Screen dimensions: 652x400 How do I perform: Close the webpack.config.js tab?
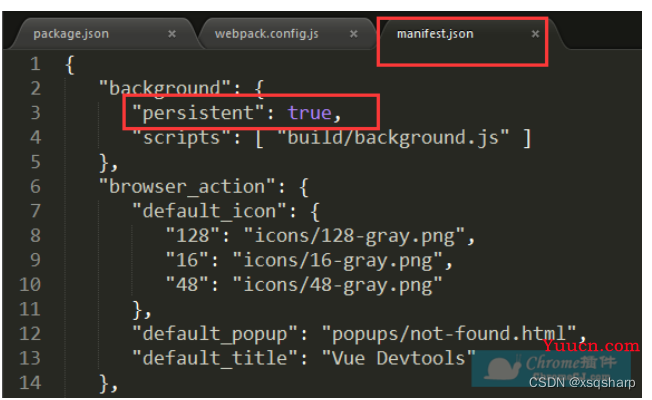353,34
